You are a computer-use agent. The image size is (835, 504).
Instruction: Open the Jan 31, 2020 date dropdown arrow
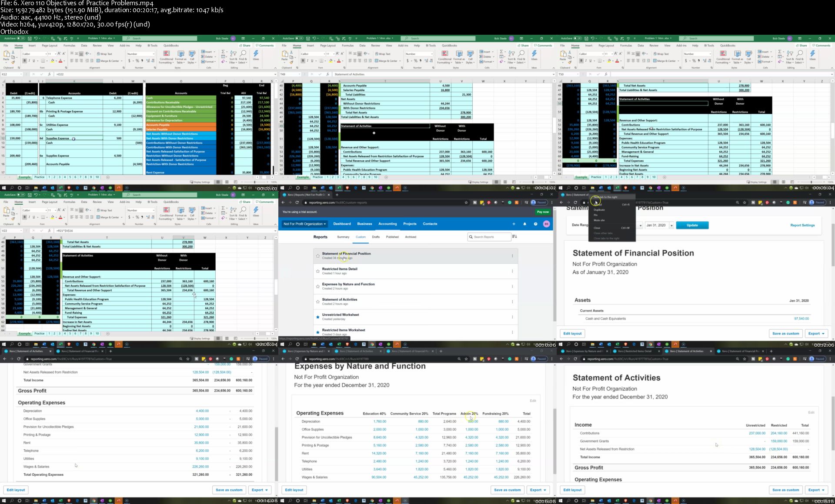(x=671, y=225)
